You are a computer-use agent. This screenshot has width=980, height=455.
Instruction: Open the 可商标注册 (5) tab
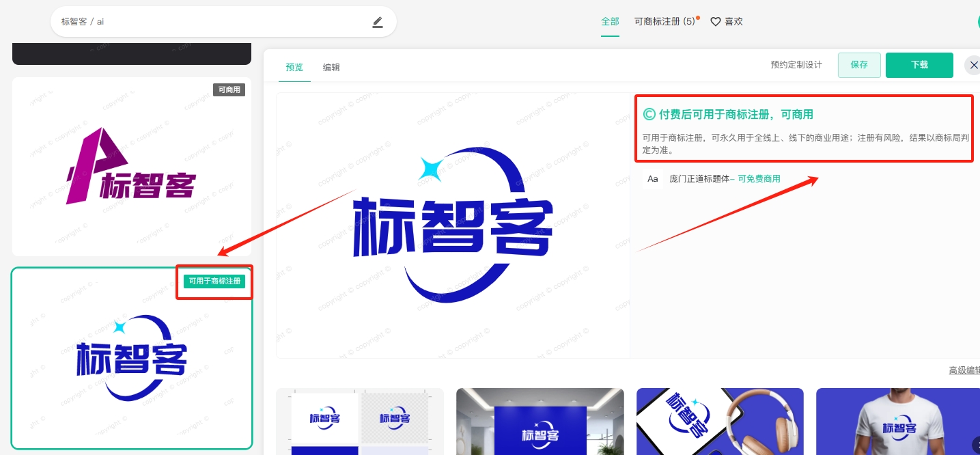[x=664, y=22]
